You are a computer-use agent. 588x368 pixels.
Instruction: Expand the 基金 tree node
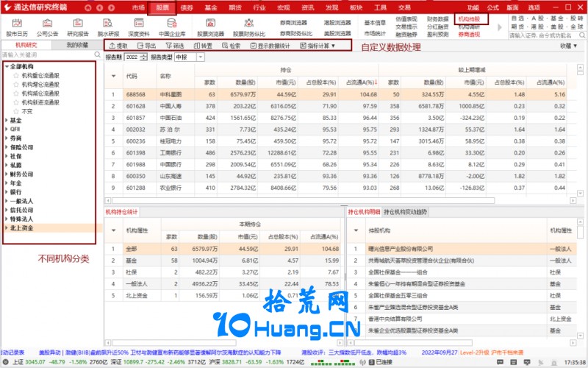tap(7, 121)
